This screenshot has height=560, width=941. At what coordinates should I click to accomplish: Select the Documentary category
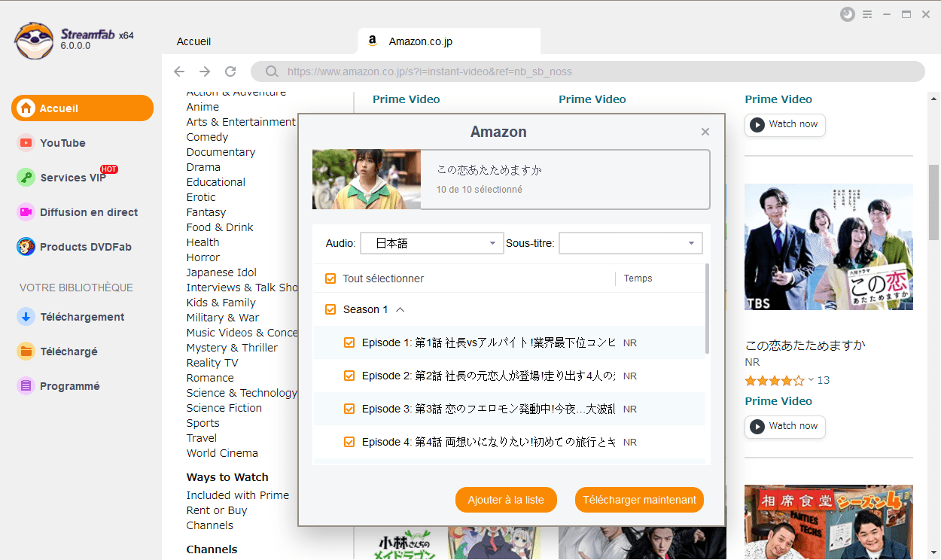click(x=221, y=152)
